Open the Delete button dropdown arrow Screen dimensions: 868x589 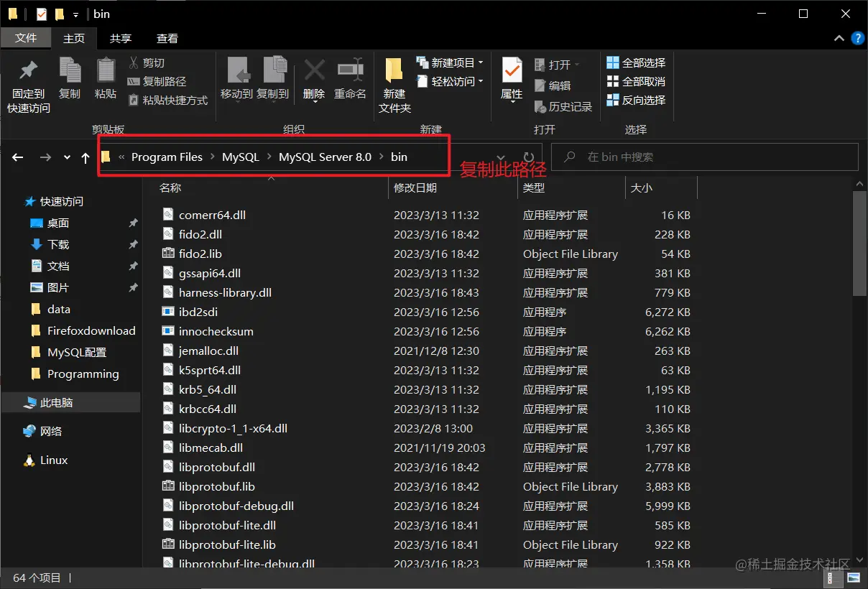click(314, 101)
